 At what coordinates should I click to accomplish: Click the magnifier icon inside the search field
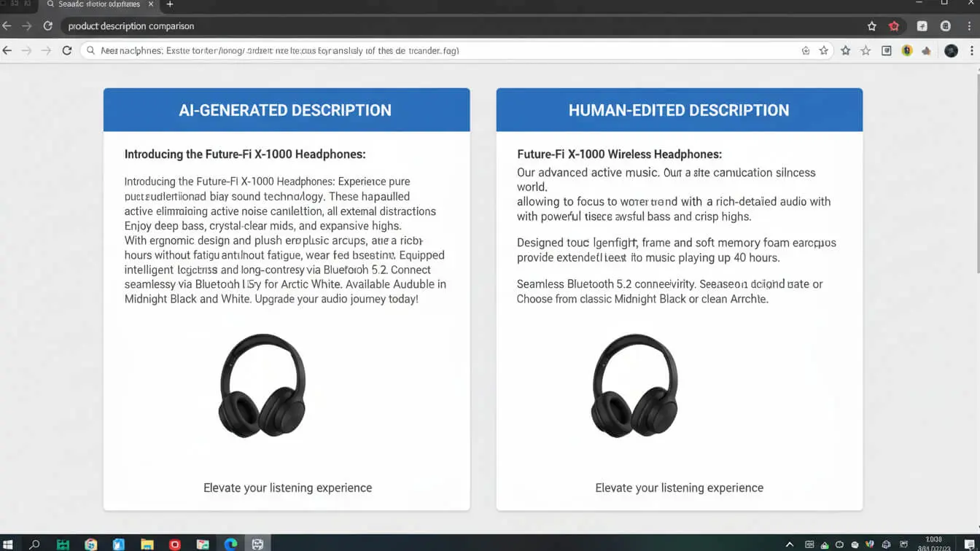pos(90,51)
